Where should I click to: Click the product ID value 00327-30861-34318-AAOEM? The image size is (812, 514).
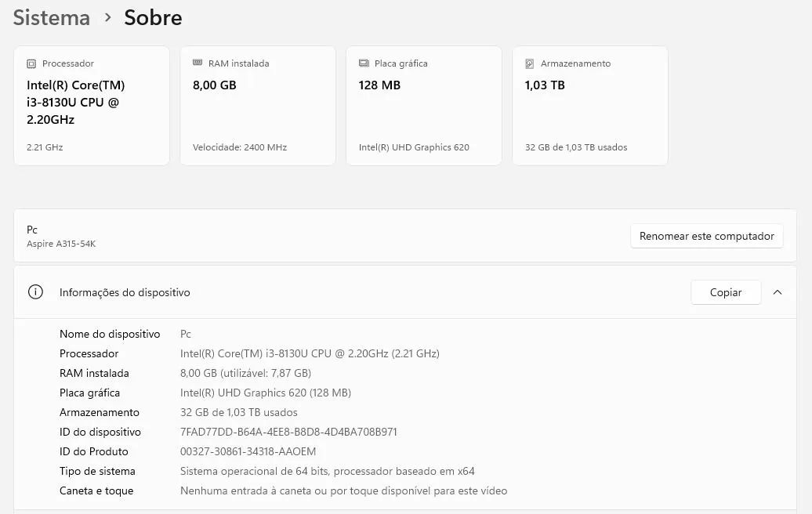248,451
